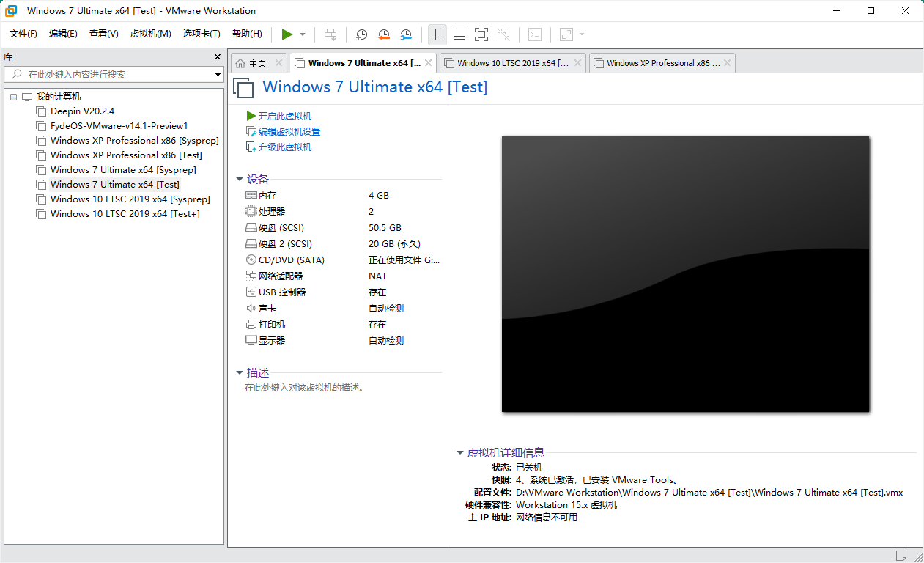The width and height of the screenshot is (924, 563).
Task: Click the take snapshot clock icon
Action: point(361,34)
